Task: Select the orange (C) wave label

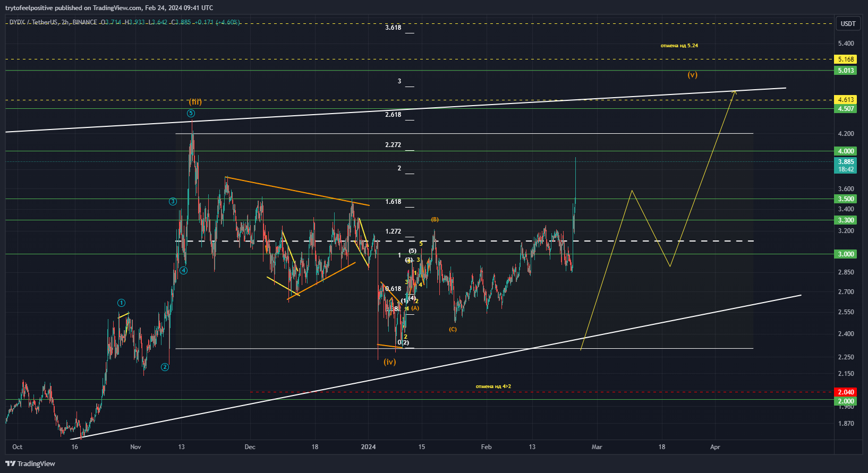Action: 453,329
